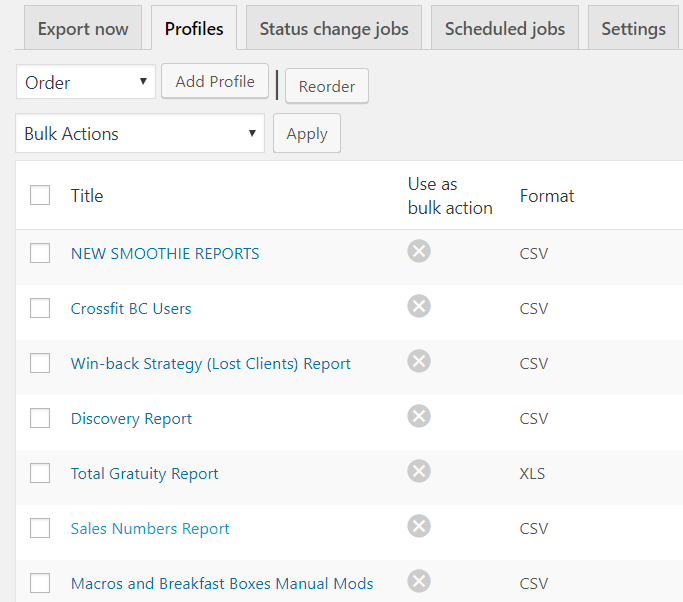The width and height of the screenshot is (683, 602).
Task: Click bulk action icon for NEW SMOOTHIE REPORTS
Action: (x=419, y=251)
